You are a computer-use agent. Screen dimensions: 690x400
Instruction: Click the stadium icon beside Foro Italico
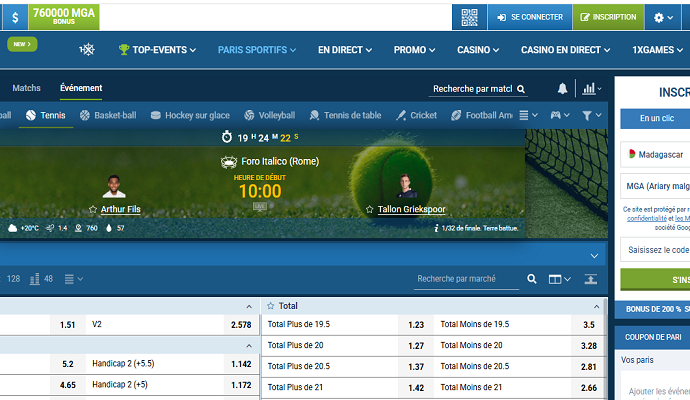coord(229,162)
